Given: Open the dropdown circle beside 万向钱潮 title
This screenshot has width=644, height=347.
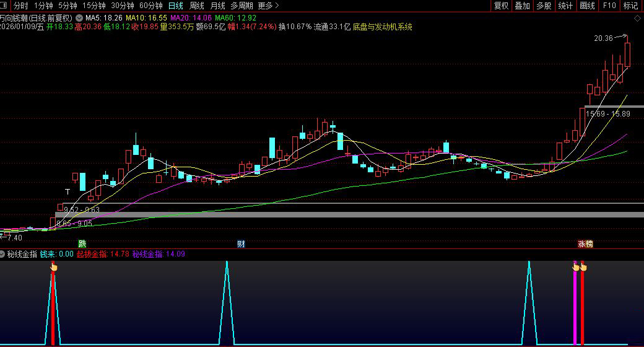Looking at the screenshot, I should 79,18.
